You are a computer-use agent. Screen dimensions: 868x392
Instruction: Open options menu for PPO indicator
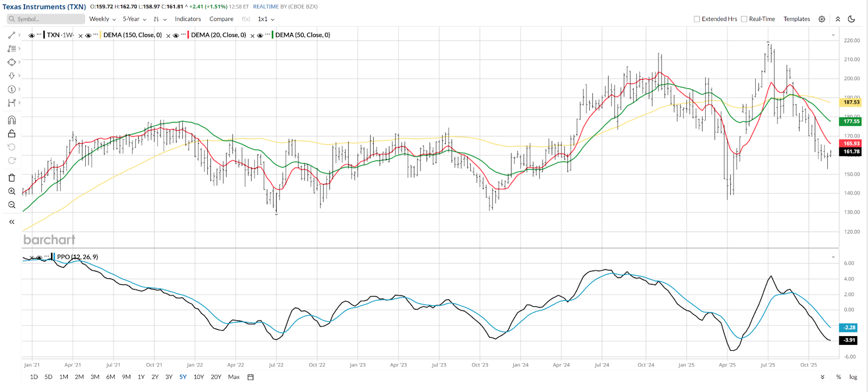coord(47,256)
